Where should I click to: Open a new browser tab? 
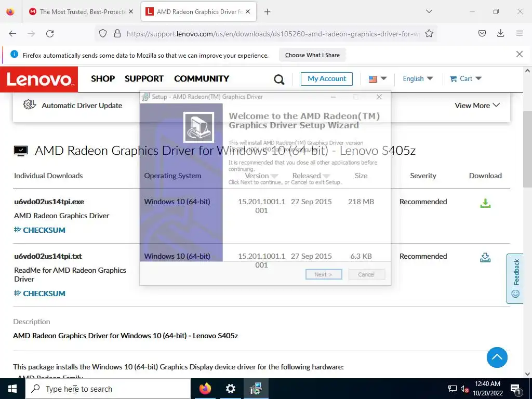268,12
